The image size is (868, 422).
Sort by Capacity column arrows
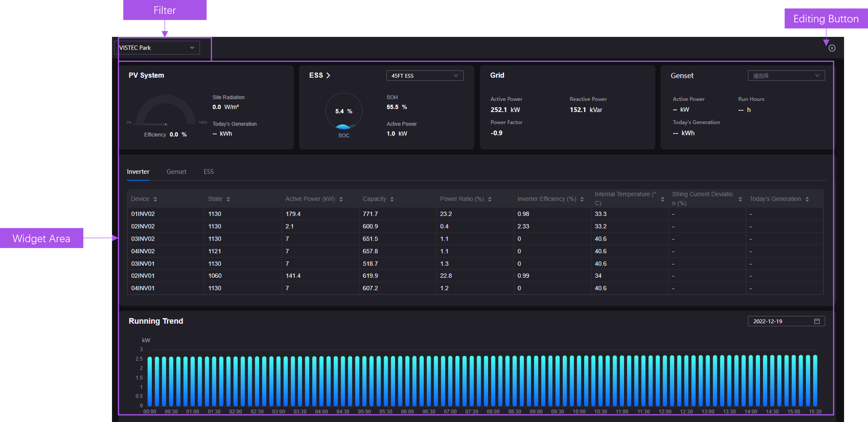(x=392, y=199)
